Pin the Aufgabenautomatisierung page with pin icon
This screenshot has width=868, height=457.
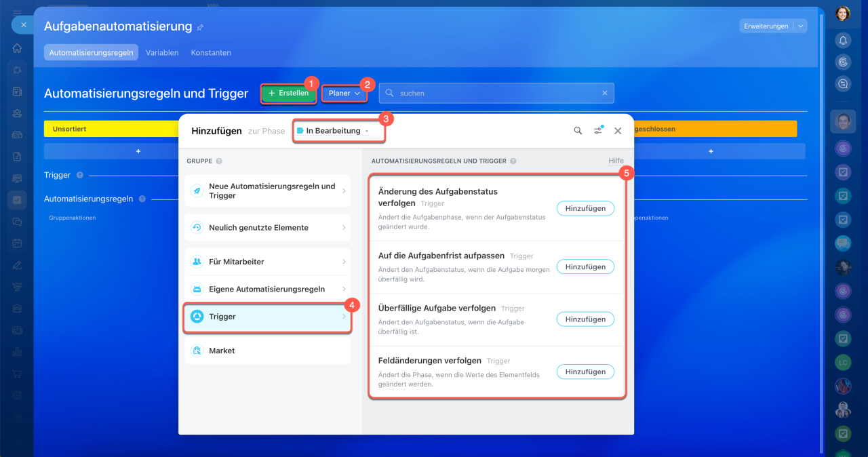pos(200,28)
